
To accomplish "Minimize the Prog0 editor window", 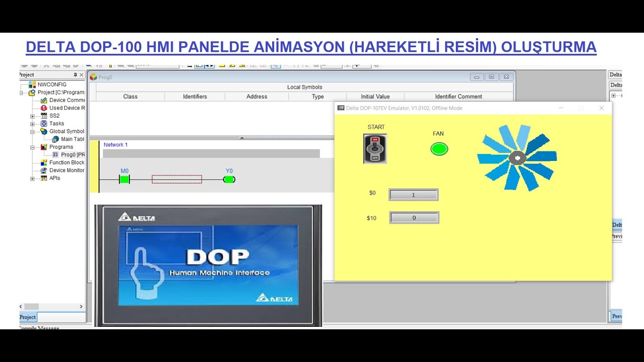I will pyautogui.click(x=477, y=77).
